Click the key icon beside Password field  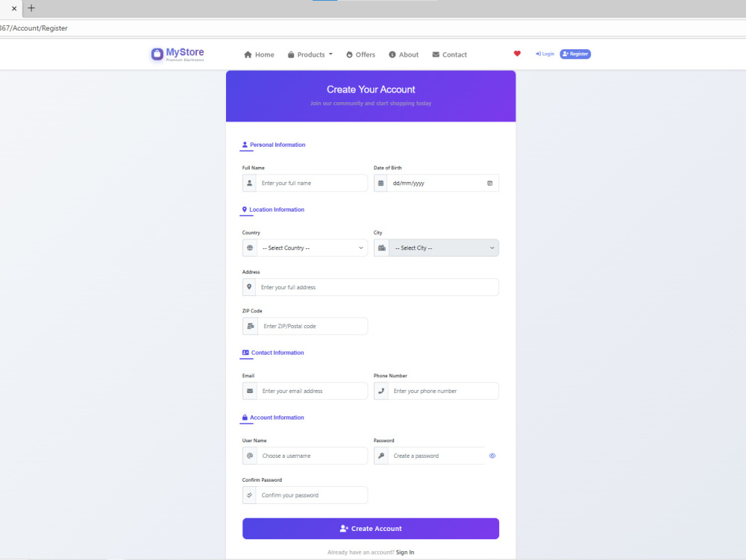(381, 456)
